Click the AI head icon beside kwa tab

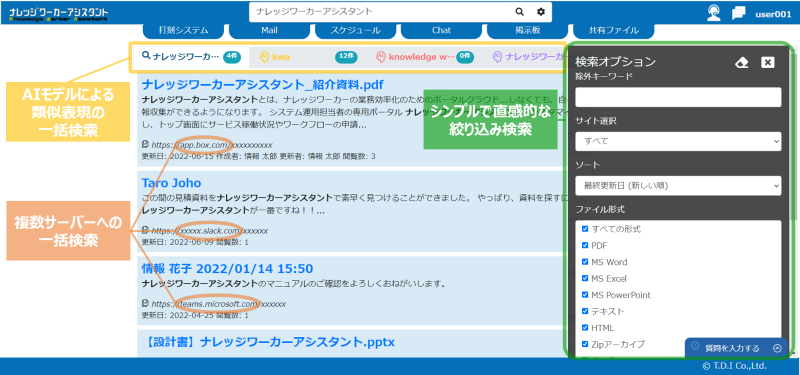coord(264,57)
